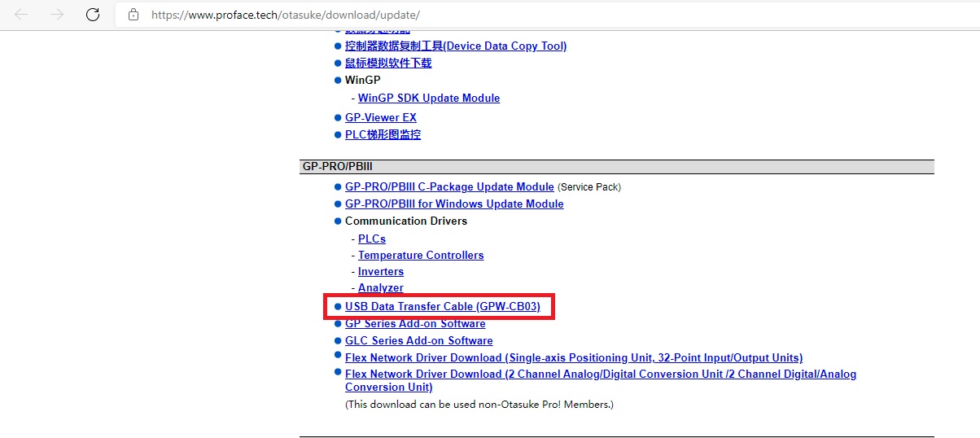This screenshot has width=980, height=438.
Task: Click the browser forward arrow
Action: (x=57, y=15)
